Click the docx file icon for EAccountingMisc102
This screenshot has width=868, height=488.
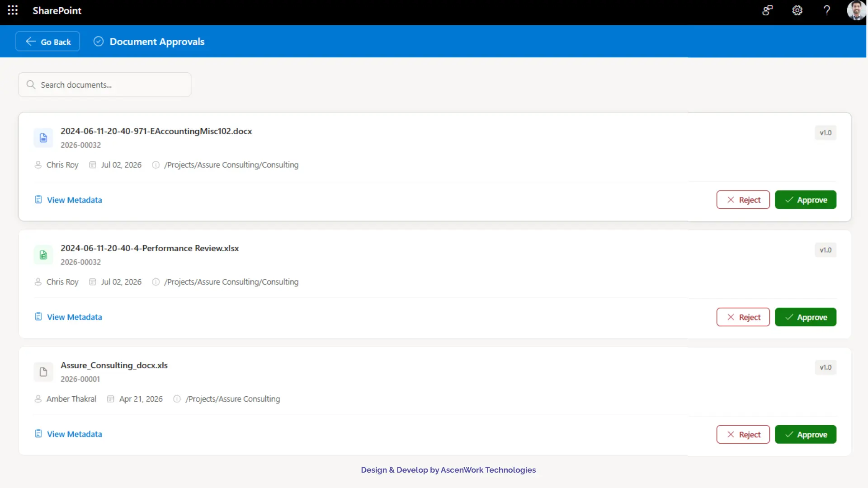pyautogui.click(x=43, y=138)
